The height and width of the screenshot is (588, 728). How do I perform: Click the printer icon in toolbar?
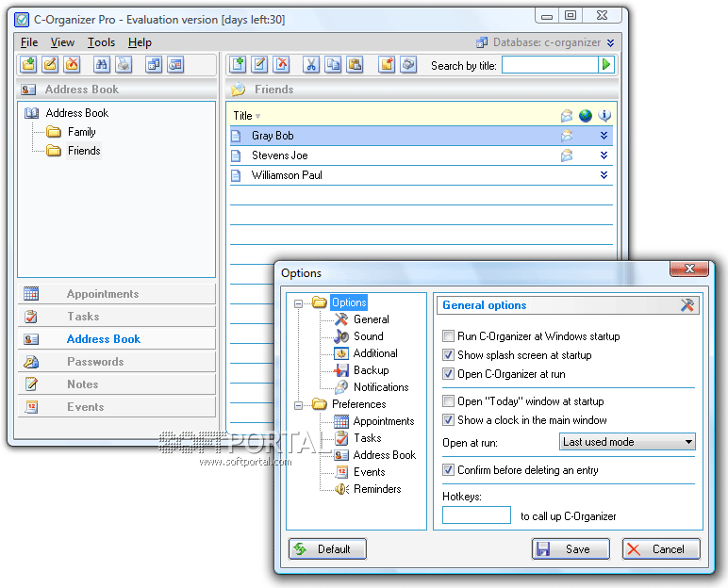click(124, 64)
